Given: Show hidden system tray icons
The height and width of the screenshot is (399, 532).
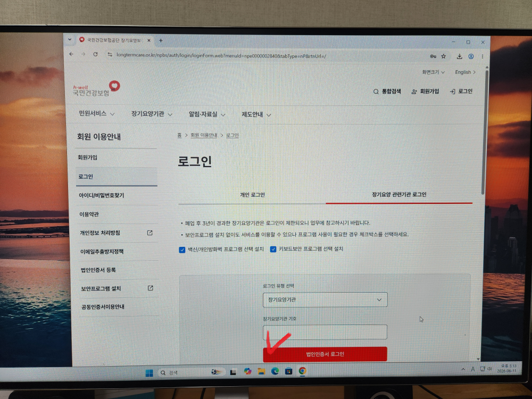Looking at the screenshot, I should coord(463,369).
